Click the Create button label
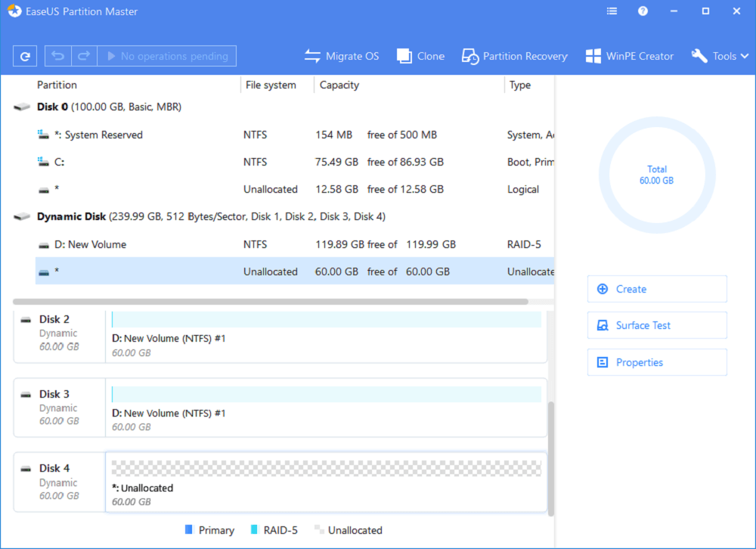 tap(631, 289)
